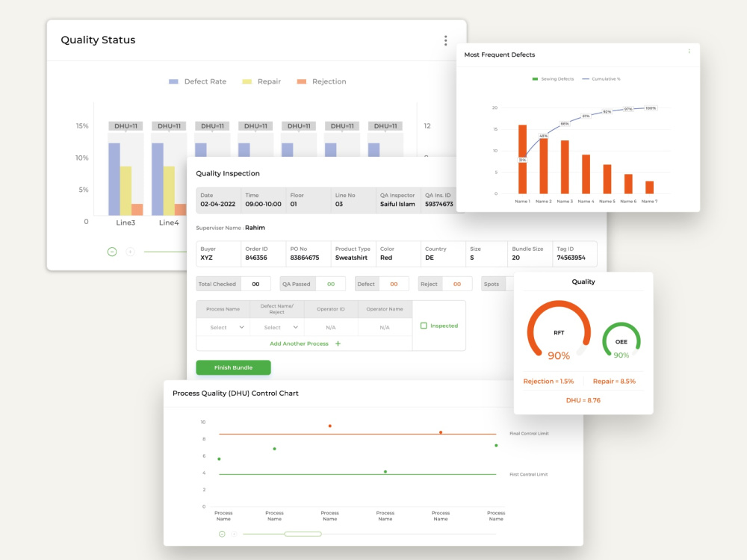
Task: Click QA Passed value field
Action: tap(331, 284)
